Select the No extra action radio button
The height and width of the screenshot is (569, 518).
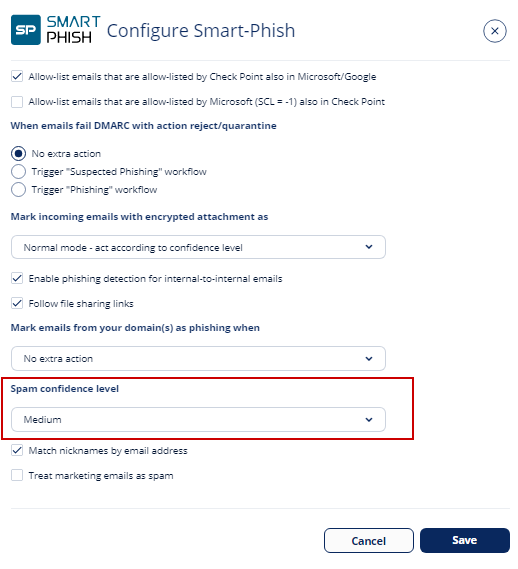point(19,153)
